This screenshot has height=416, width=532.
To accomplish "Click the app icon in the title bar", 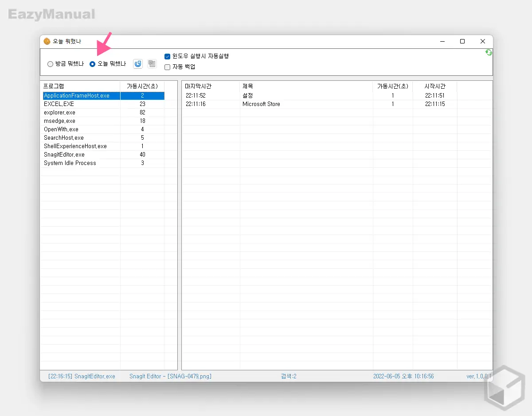I will pyautogui.click(x=47, y=41).
